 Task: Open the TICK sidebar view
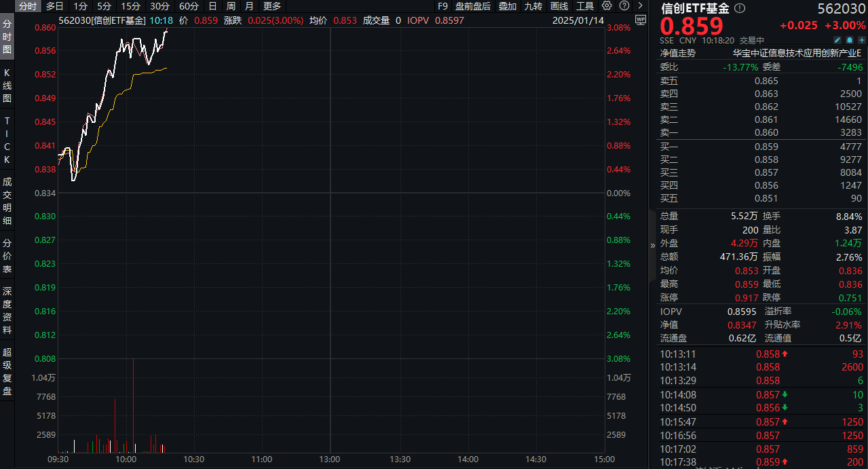(7, 140)
